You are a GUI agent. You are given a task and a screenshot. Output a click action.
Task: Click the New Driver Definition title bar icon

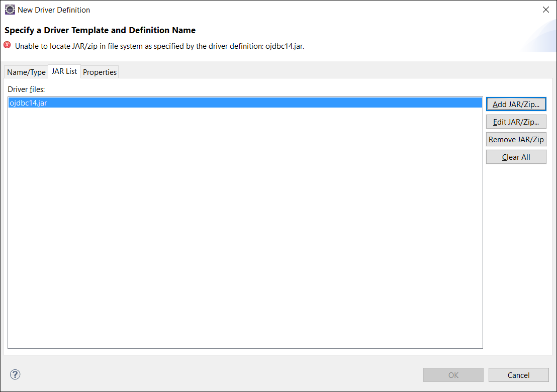coord(10,10)
